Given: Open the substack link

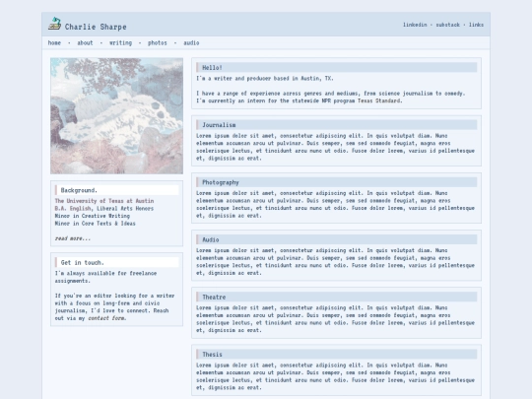Looking at the screenshot, I should (x=448, y=25).
